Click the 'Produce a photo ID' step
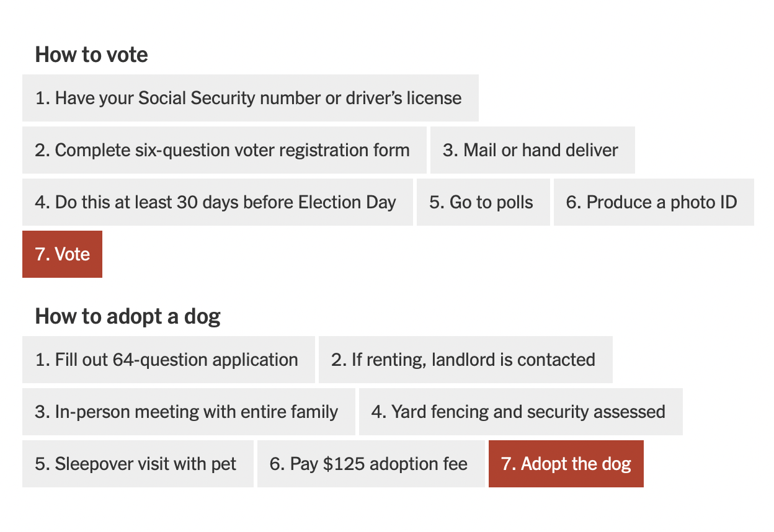Image resolution: width=774 pixels, height=532 pixels. point(654,202)
